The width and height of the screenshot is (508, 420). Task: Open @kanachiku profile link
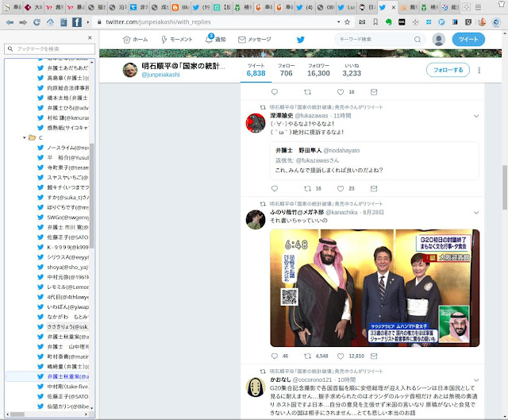(341, 212)
